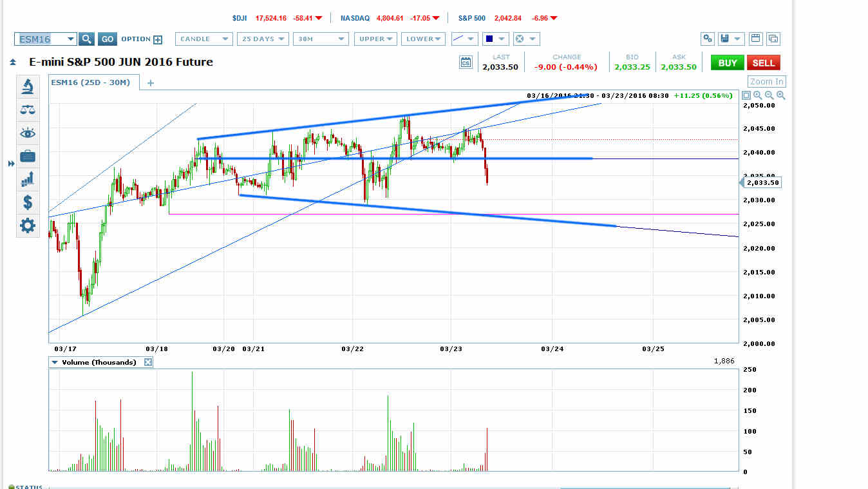The height and width of the screenshot is (489, 868).
Task: Click the volume reading 1,886
Action: click(x=724, y=361)
